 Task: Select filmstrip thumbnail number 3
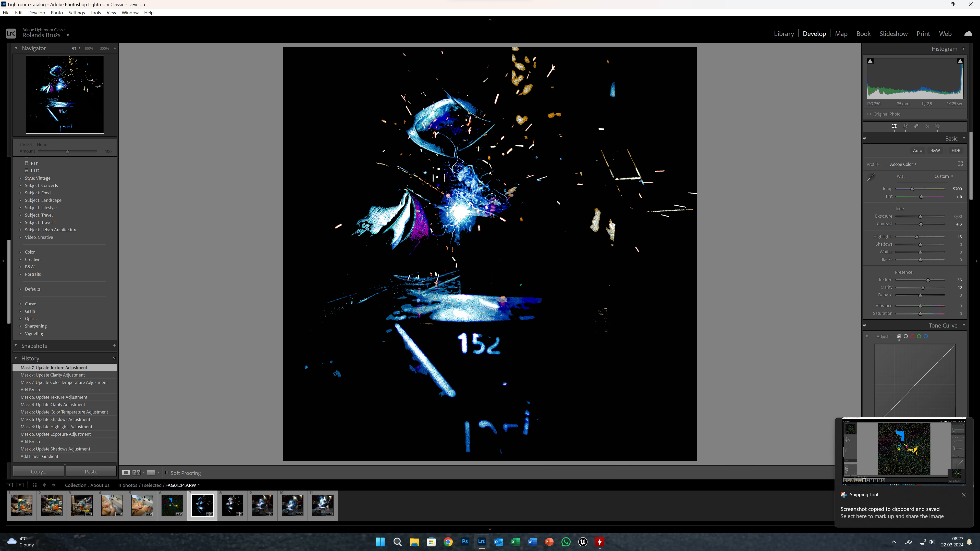82,505
